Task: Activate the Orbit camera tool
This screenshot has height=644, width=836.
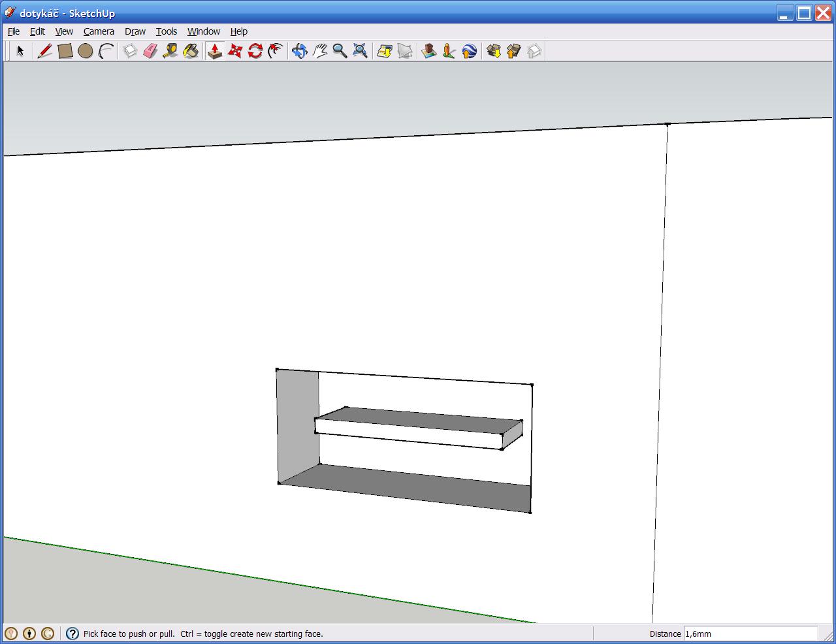Action: (x=299, y=51)
